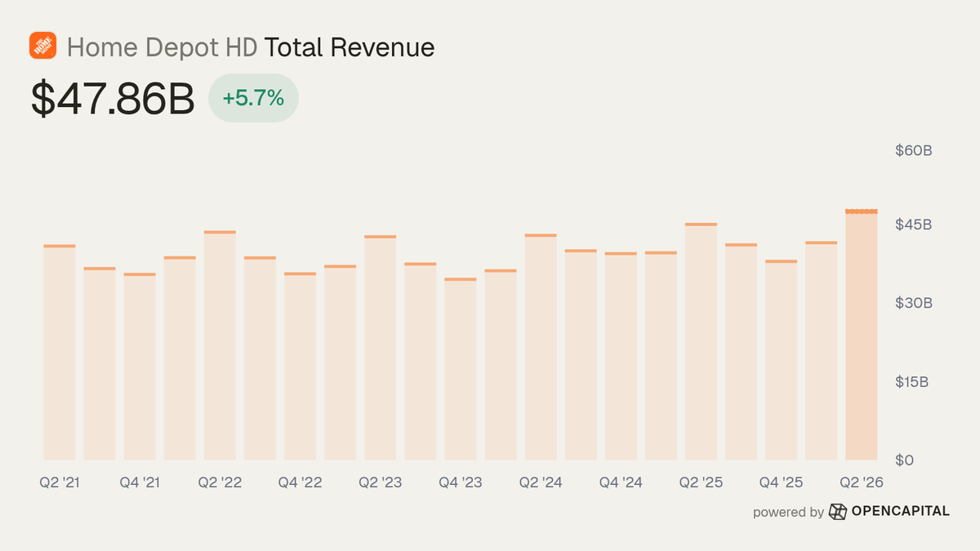The width and height of the screenshot is (980, 551).
Task: Select the Q2 '21 revenue bar
Action: click(x=59, y=352)
